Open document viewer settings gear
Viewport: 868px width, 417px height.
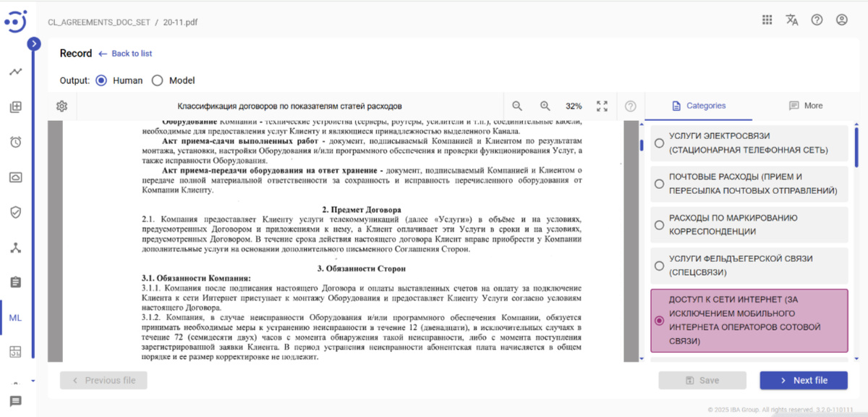[x=62, y=106]
